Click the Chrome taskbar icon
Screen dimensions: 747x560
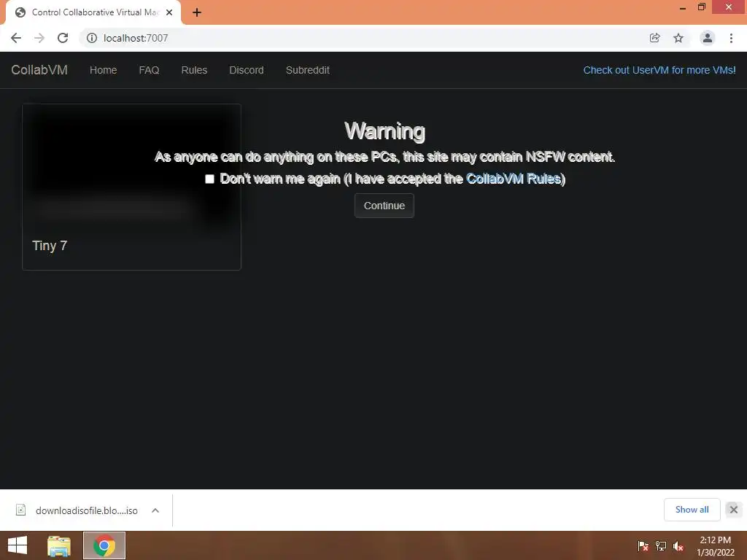104,545
